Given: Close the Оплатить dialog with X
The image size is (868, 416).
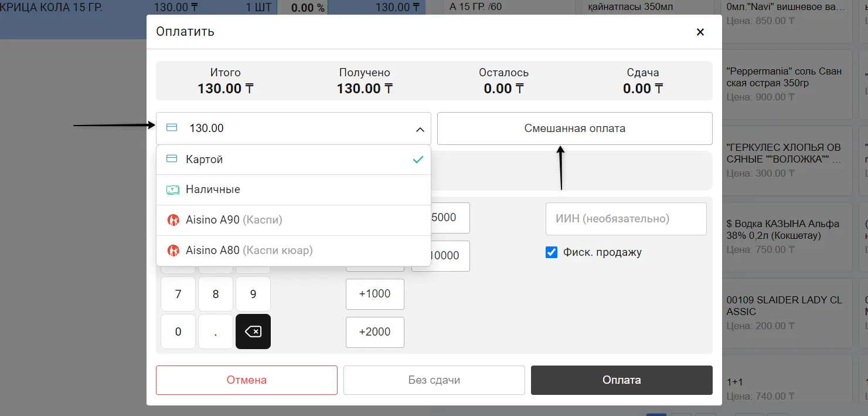Looking at the screenshot, I should 700,32.
